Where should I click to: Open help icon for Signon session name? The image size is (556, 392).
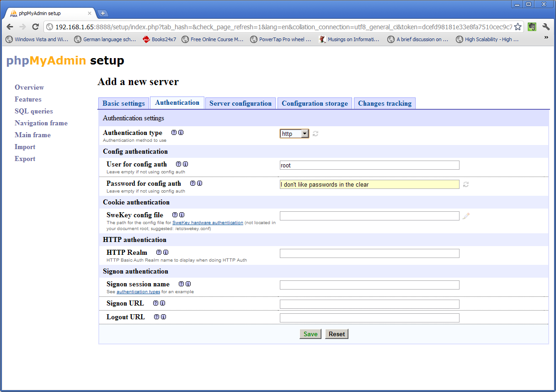[x=181, y=284]
